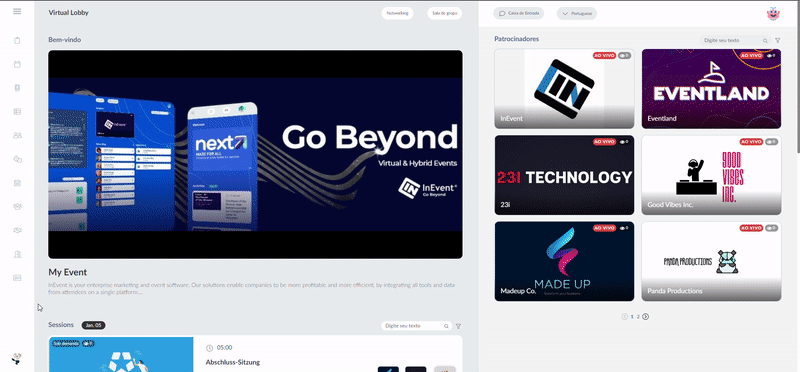Open the calendar icon in the sidebar
Screen dimensions: 800x372
coord(17,64)
